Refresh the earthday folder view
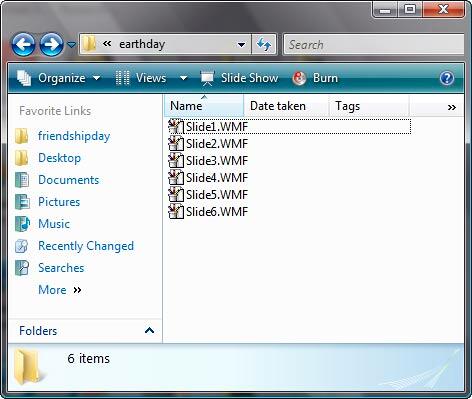This screenshot has height=399, width=472. (264, 44)
